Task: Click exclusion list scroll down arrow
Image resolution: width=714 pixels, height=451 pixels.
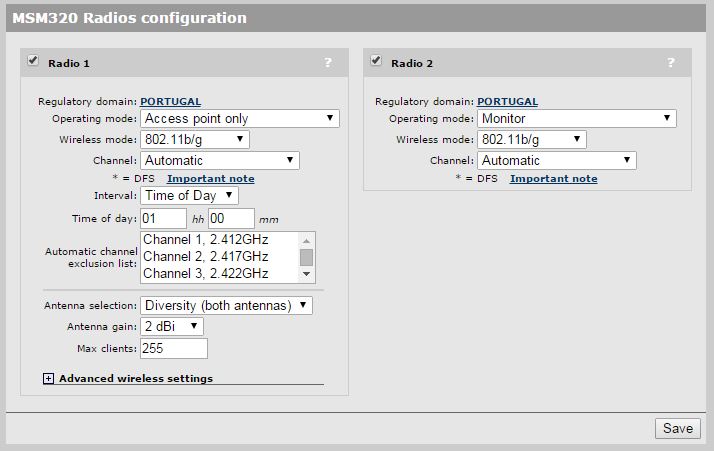Action: tap(306, 274)
